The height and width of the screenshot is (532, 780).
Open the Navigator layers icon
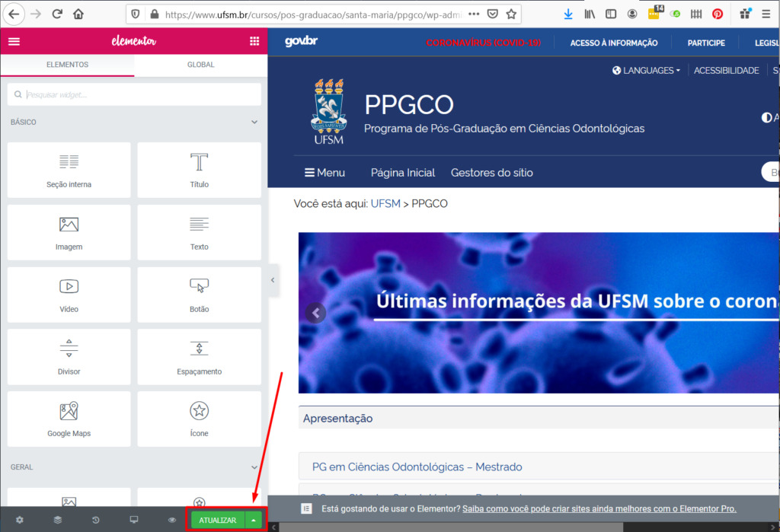click(x=58, y=520)
